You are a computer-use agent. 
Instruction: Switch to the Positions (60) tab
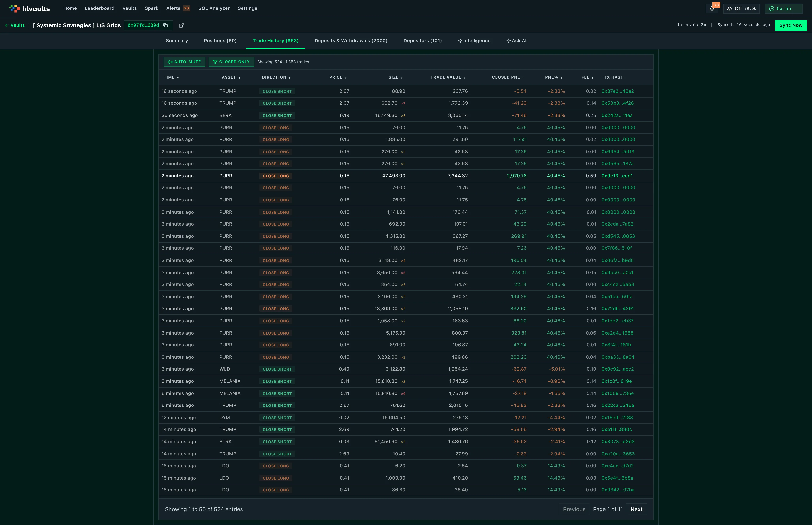pos(220,40)
